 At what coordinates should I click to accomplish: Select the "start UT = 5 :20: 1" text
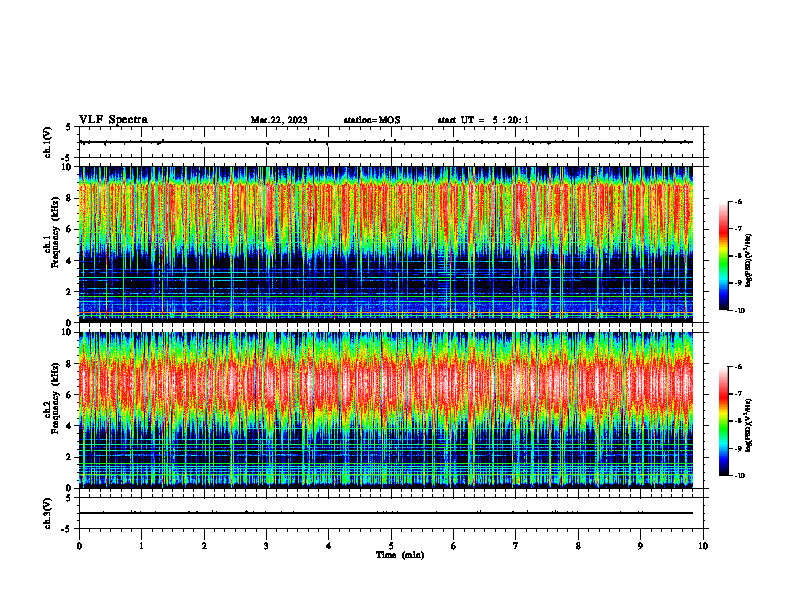click(483, 120)
